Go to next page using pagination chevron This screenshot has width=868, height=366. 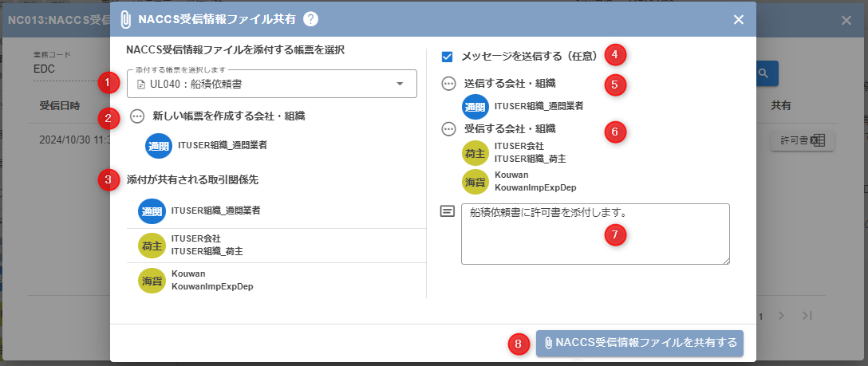(782, 316)
